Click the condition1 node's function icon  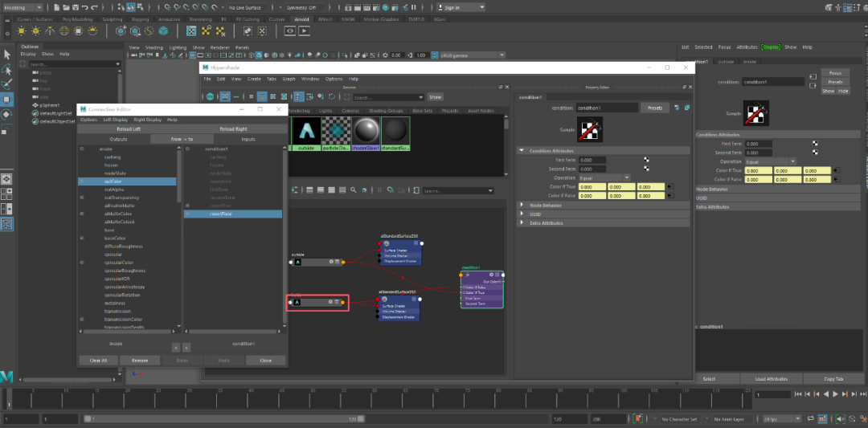(467, 275)
